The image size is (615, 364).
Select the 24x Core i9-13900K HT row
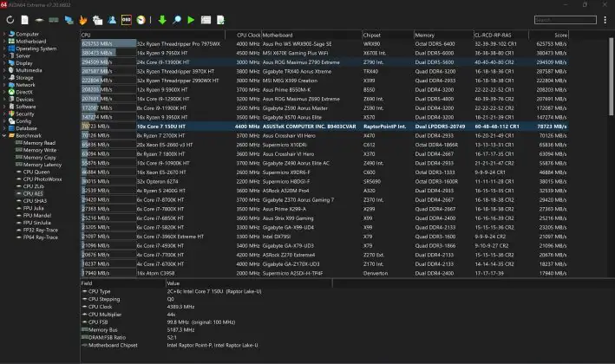pos(324,62)
